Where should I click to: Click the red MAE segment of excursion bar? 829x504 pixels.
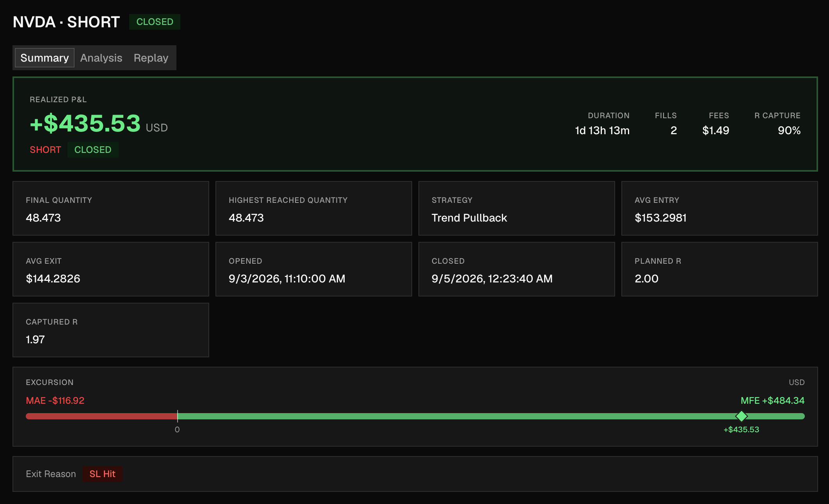[101, 416]
